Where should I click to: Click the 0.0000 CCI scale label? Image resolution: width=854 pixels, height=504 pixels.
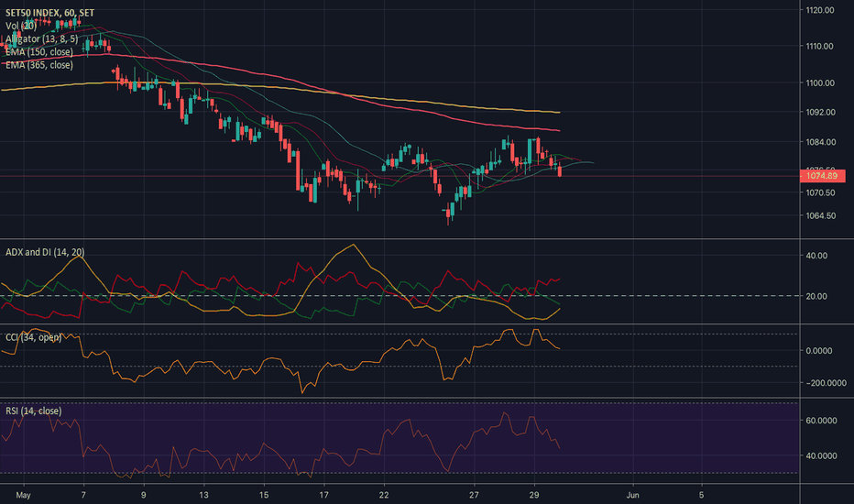(818, 350)
